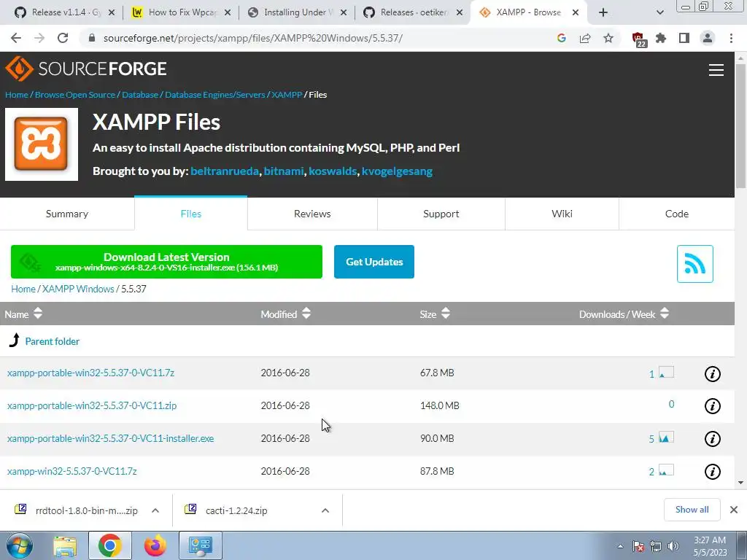Open the Code tab
Image resolution: width=747 pixels, height=560 pixels.
coord(677,214)
